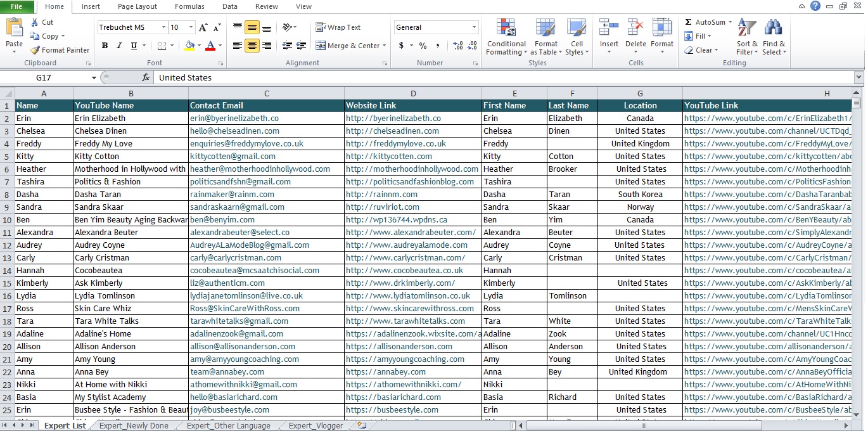Switch to Formulas tab
The image size is (868, 431).
[x=189, y=6]
